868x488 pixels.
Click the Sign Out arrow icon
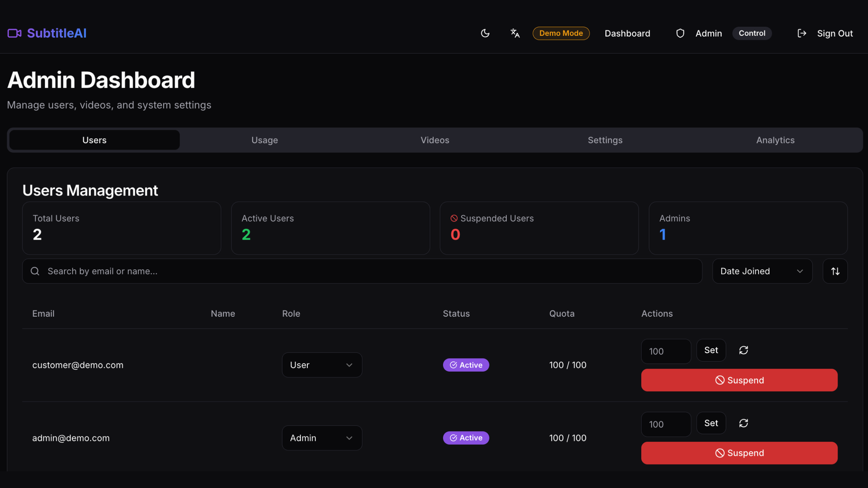802,33
